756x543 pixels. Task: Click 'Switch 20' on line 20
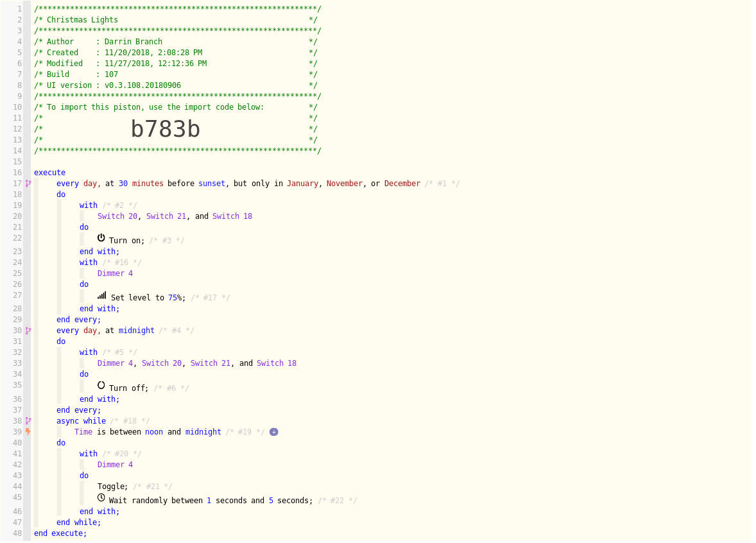[x=118, y=218]
